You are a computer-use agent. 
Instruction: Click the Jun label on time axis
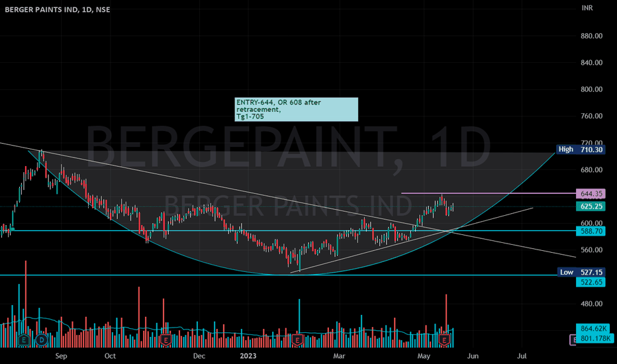[x=473, y=356]
